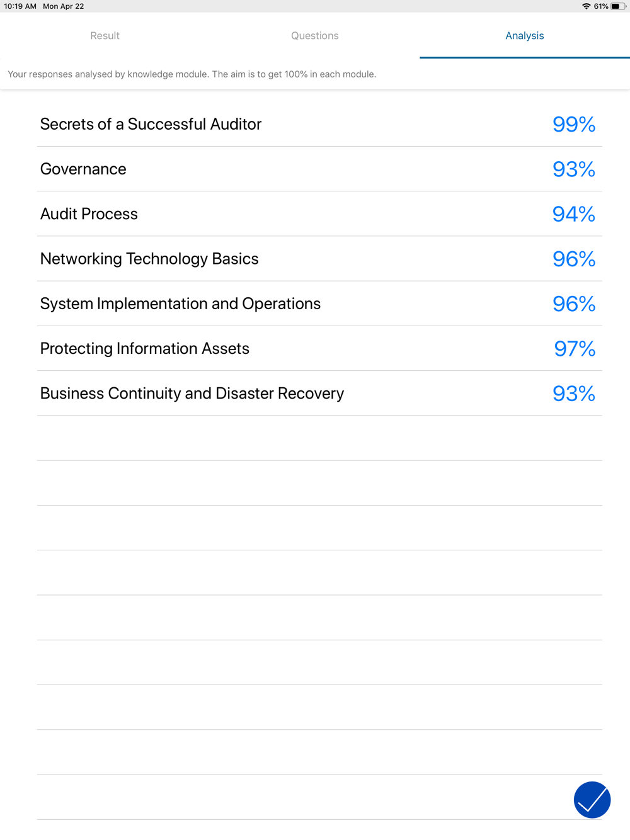Click the 93% Governance score
630x840 pixels.
click(x=574, y=169)
